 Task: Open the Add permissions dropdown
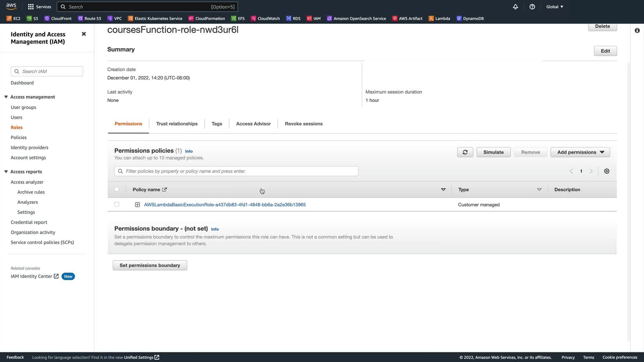tap(580, 152)
